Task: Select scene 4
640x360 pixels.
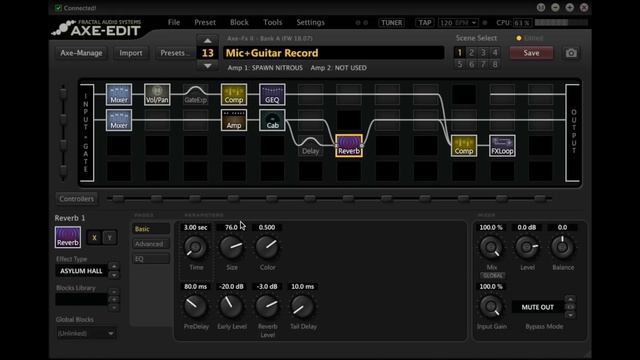Action: click(495, 52)
